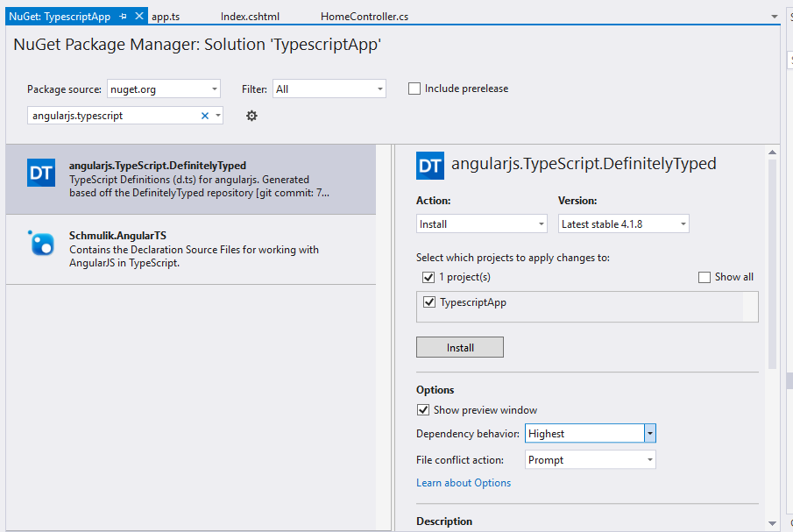
Task: Toggle the Show all checkbox
Action: point(704,277)
